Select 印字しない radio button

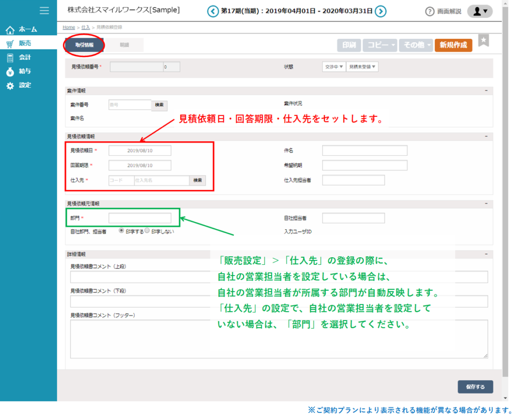pyautogui.click(x=147, y=231)
